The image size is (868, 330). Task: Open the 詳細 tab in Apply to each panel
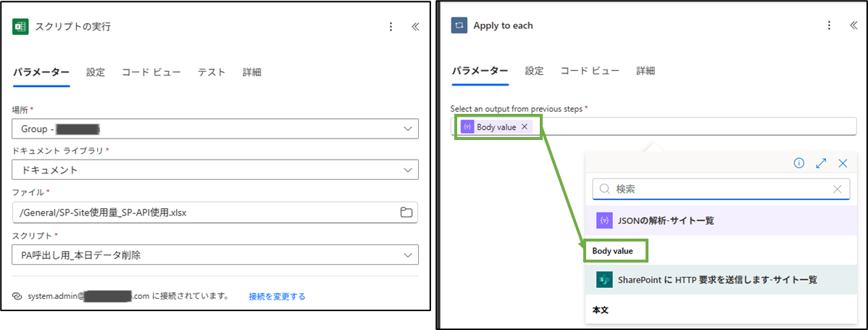coord(646,71)
